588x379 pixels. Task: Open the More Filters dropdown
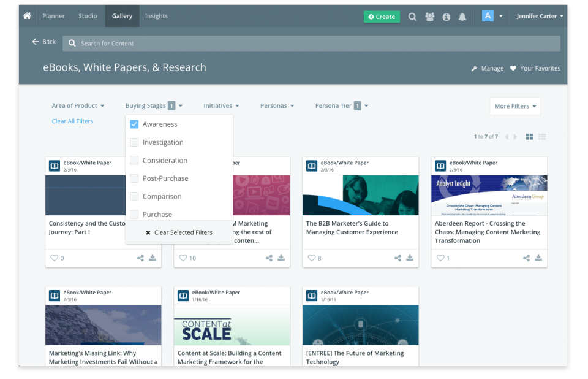point(514,105)
